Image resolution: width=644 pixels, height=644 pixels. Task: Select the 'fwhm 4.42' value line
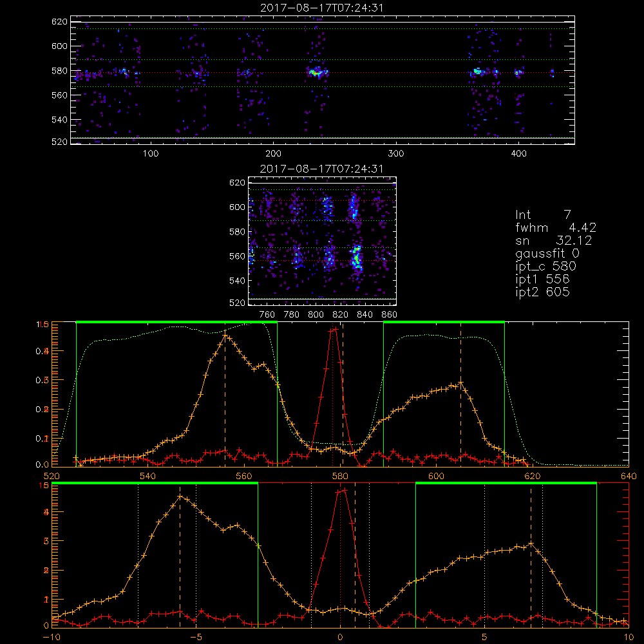pos(556,227)
